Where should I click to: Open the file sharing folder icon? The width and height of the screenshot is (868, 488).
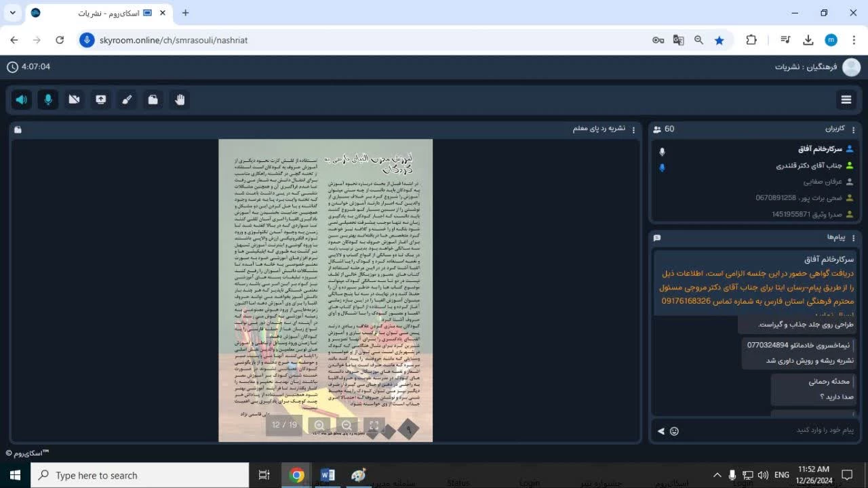(x=153, y=100)
